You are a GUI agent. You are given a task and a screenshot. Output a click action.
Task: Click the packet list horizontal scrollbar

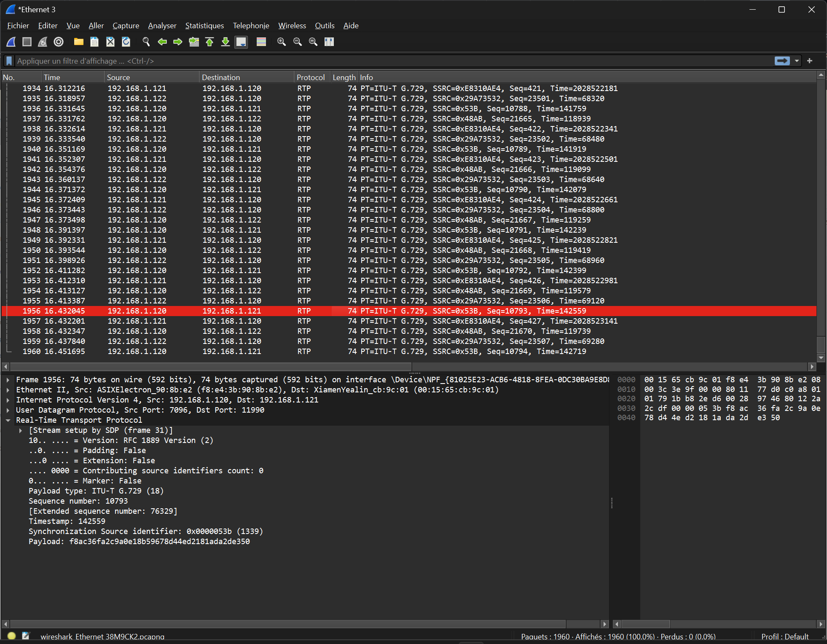click(x=211, y=366)
